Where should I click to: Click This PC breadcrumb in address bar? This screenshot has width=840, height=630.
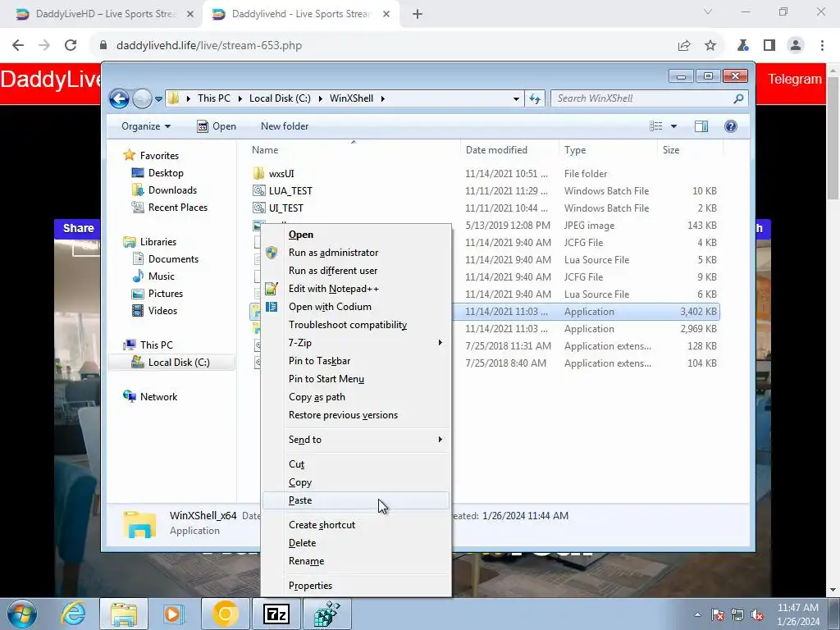tap(214, 98)
